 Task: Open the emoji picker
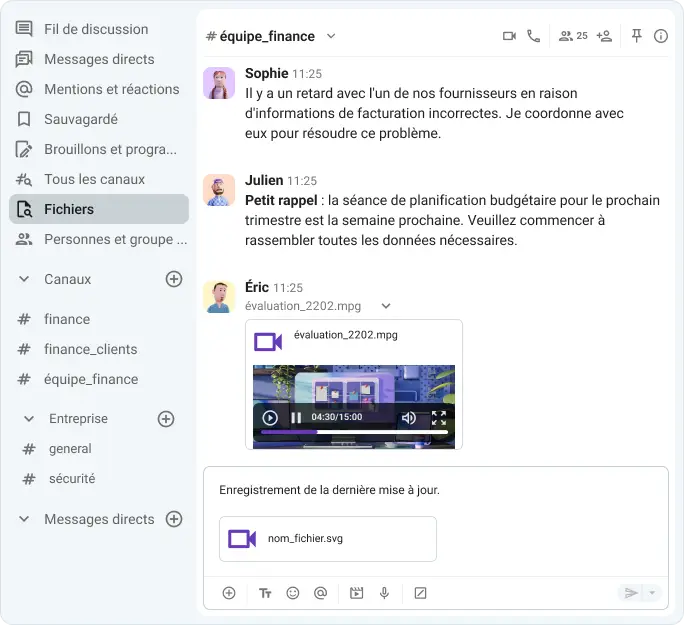293,593
